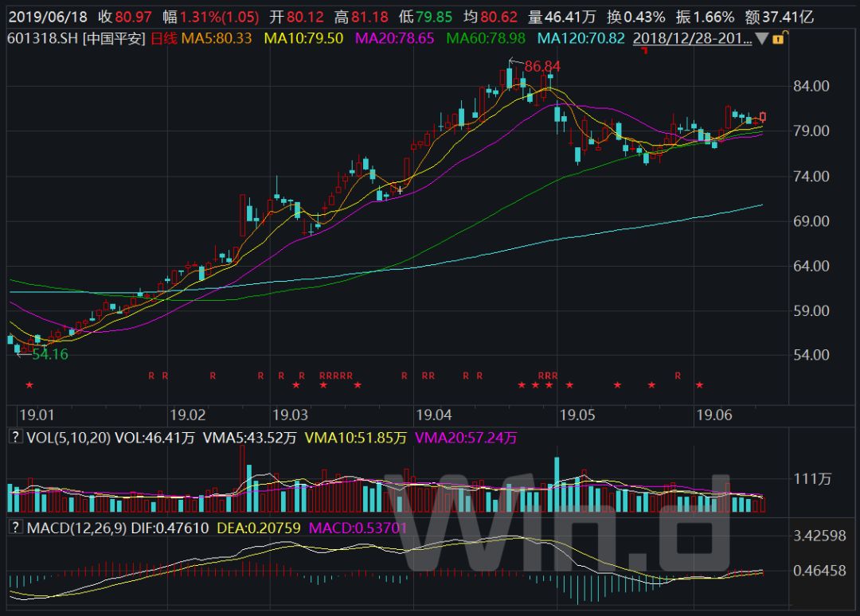This screenshot has width=860, height=616.
Task: Click the 601318.SH [中国平安] stock title
Action: click(x=76, y=38)
